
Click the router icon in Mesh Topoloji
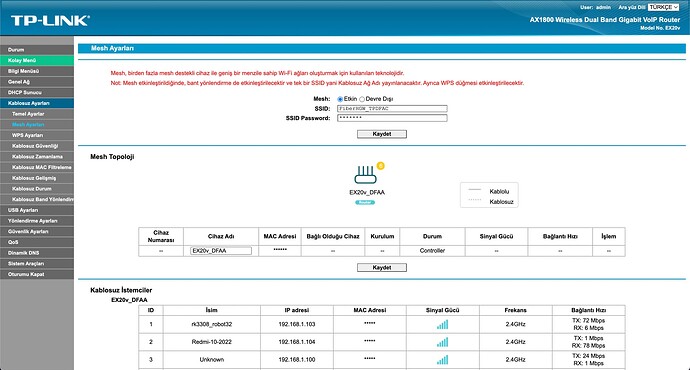pos(366,175)
